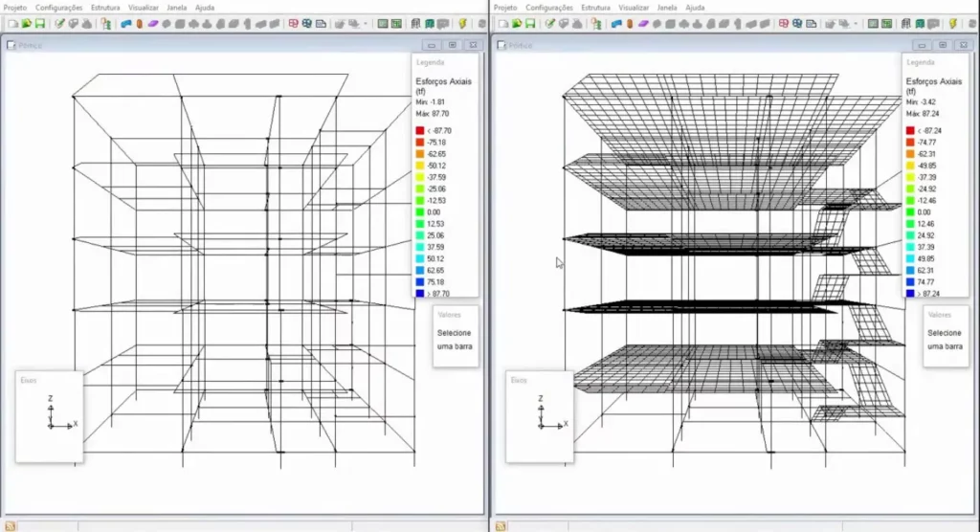Screen dimensions: 980x532
Task: Select the orange column icon in left toolbar
Action: click(140, 23)
